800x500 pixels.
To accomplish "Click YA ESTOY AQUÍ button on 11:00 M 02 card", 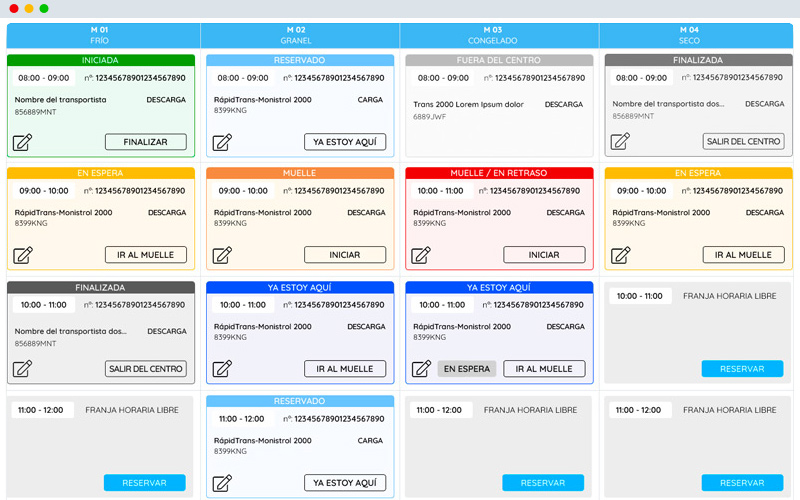I will coord(345,483).
